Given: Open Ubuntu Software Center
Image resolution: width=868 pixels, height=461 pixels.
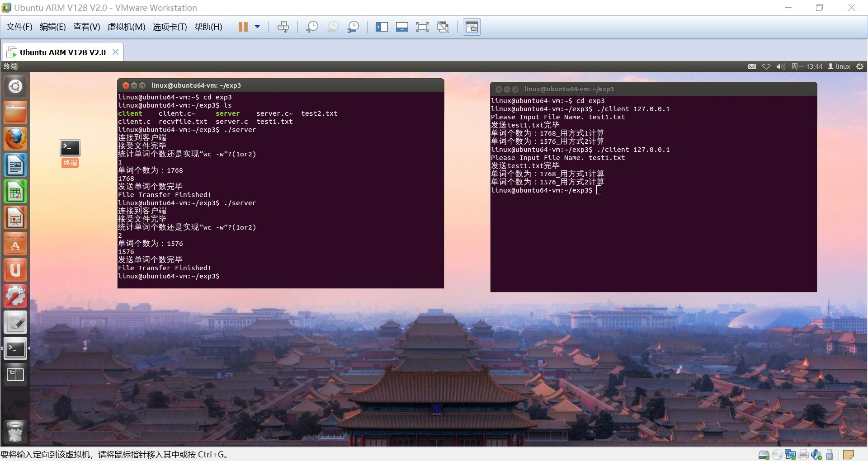Looking at the screenshot, I should [15, 244].
